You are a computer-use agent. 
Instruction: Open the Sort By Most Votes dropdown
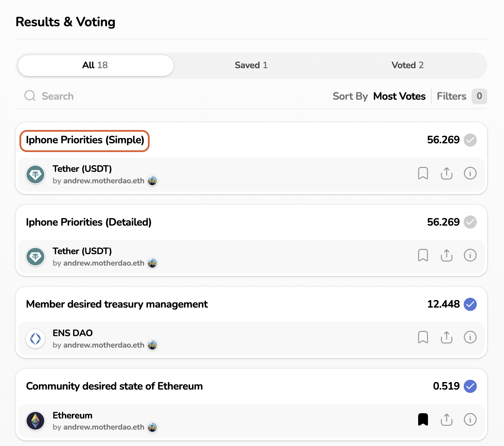(x=399, y=96)
